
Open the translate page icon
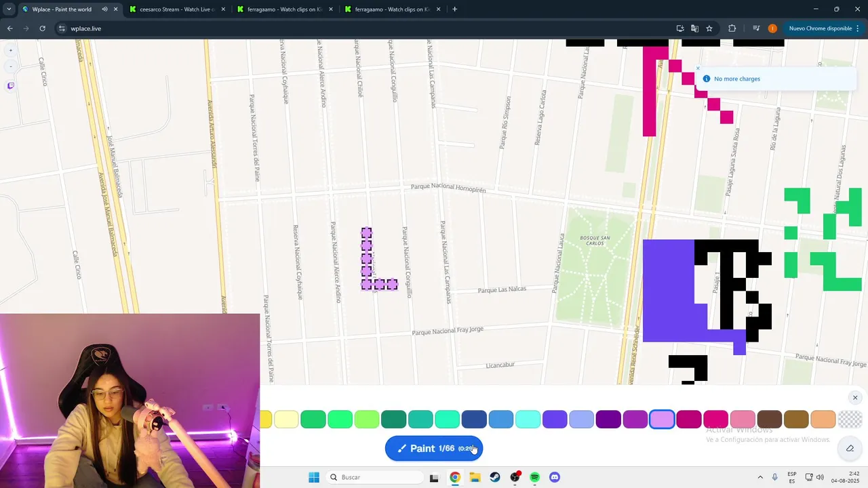[694, 28]
